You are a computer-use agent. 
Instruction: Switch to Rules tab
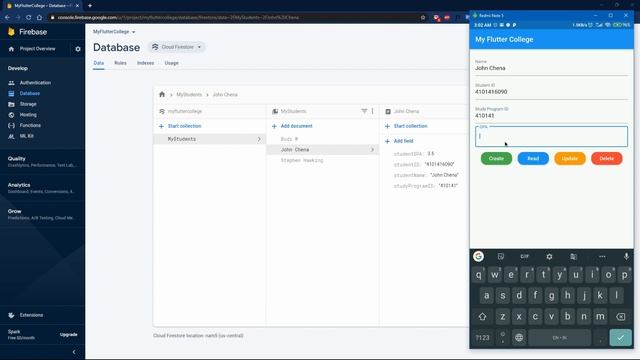coord(120,63)
